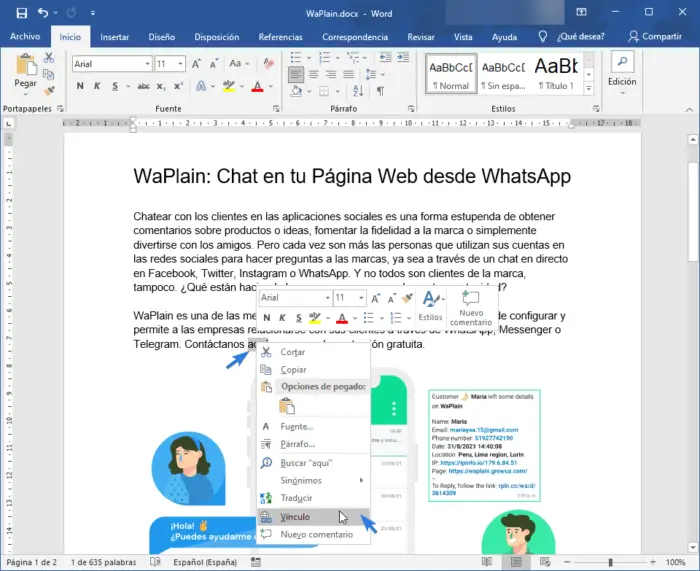The width and height of the screenshot is (700, 571).
Task: Increase indent in Párrafo group
Action: tap(403, 58)
